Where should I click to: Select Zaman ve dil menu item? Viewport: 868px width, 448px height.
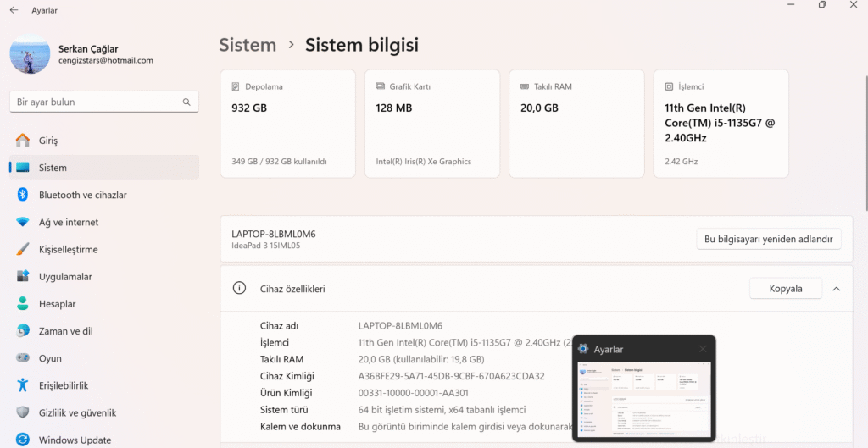coord(65,331)
